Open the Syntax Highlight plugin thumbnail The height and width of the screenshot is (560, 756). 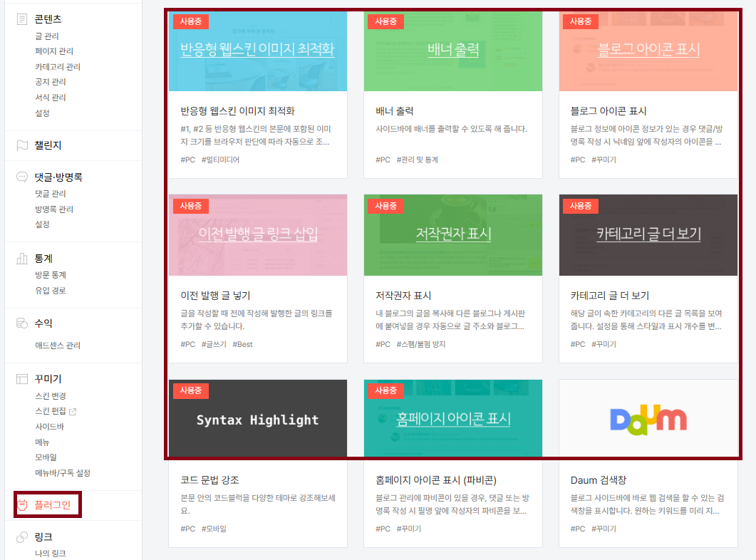[258, 420]
